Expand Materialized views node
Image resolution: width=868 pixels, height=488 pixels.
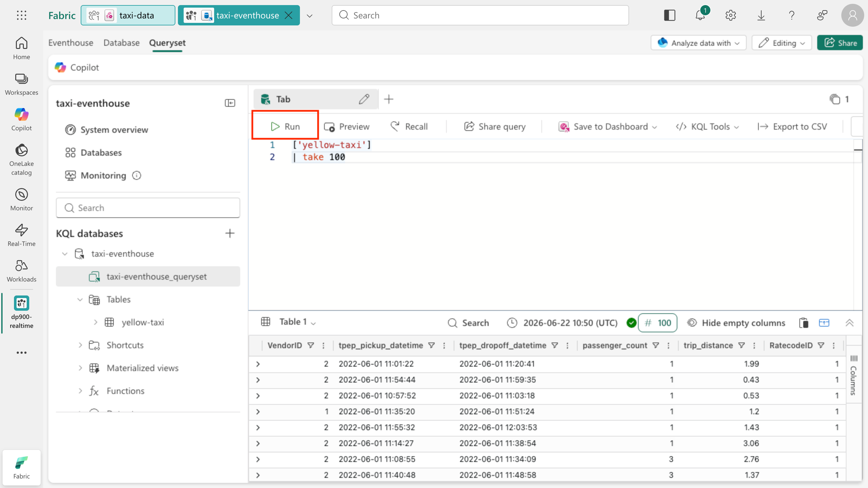[80, 368]
